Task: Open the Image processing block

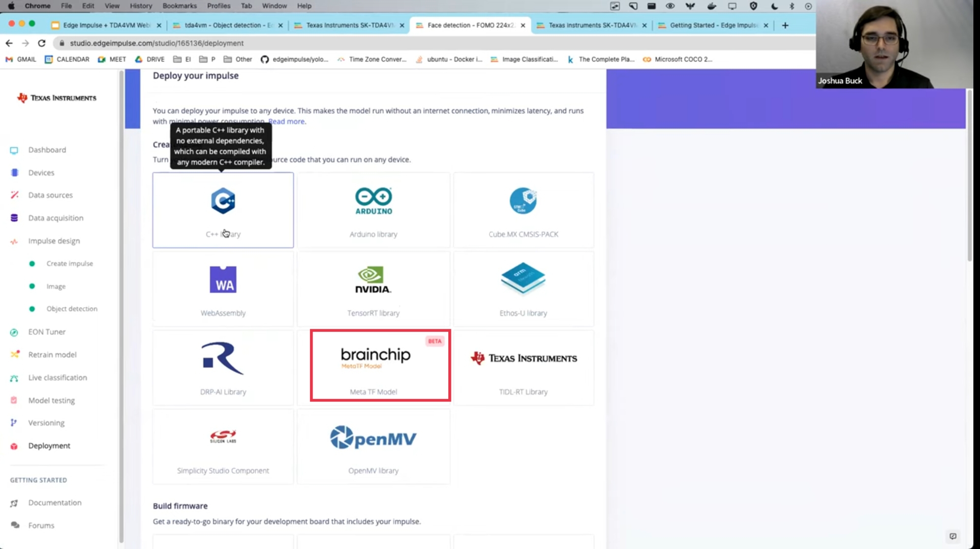Action: coord(56,287)
